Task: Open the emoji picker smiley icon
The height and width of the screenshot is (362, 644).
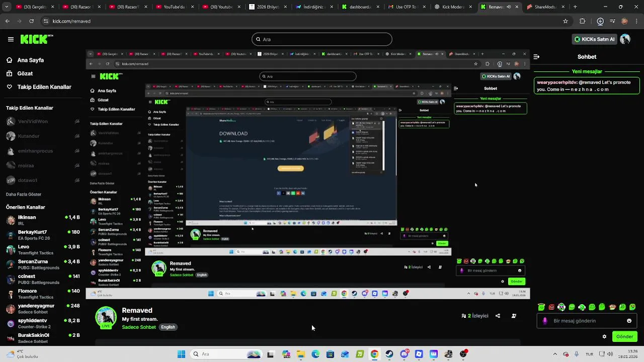Action: point(629,321)
